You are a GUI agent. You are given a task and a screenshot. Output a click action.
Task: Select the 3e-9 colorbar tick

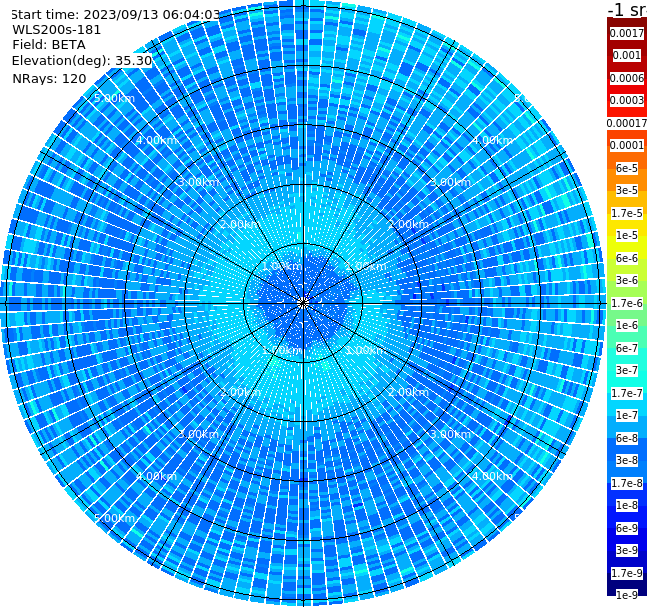pyautogui.click(x=627, y=550)
